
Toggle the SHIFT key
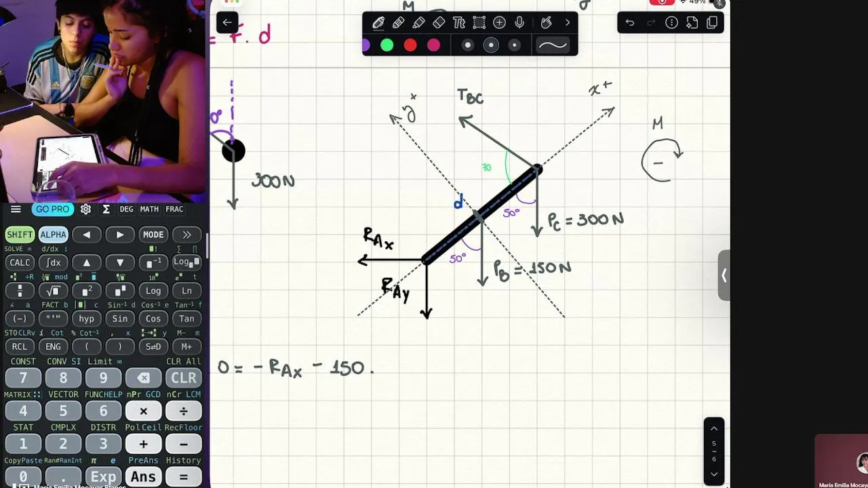point(20,235)
